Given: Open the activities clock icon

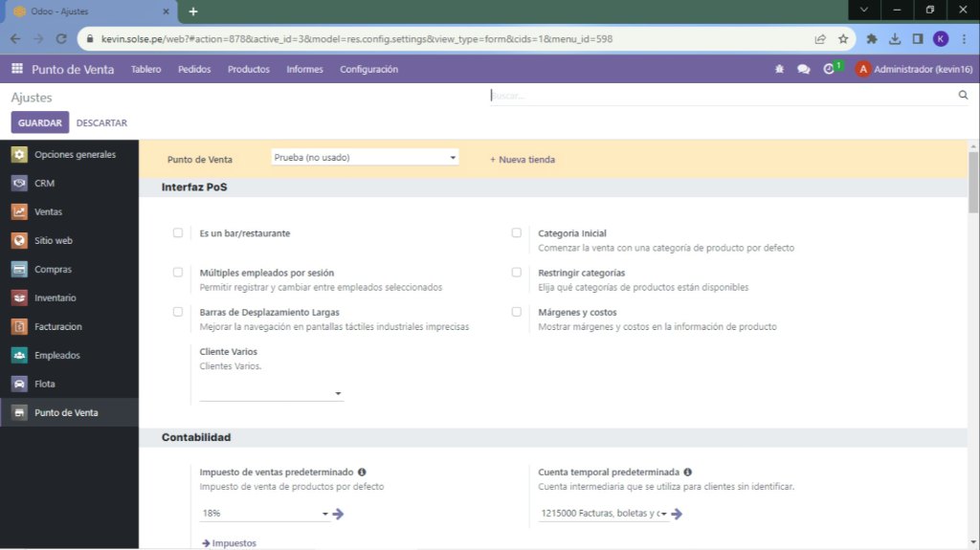Looking at the screenshot, I should 830,69.
